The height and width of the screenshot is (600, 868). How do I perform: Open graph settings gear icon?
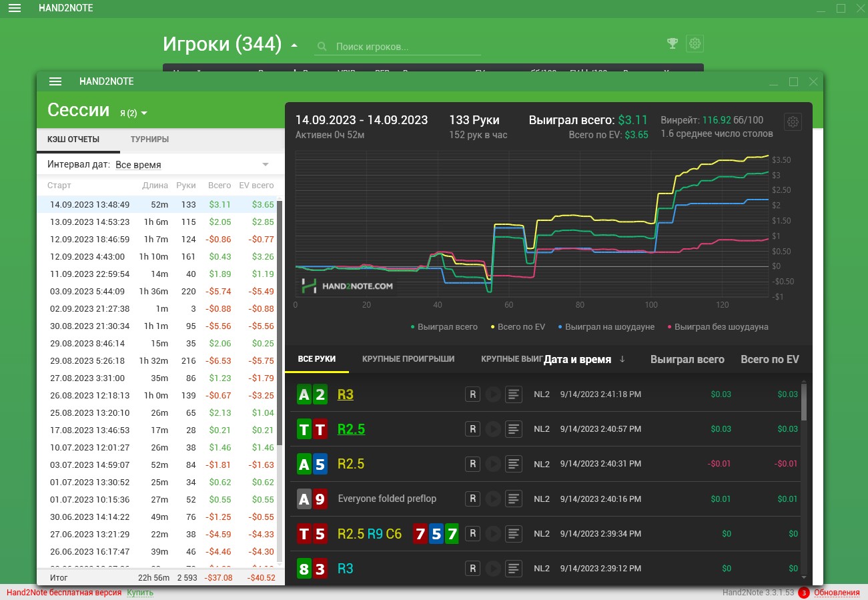pyautogui.click(x=793, y=122)
